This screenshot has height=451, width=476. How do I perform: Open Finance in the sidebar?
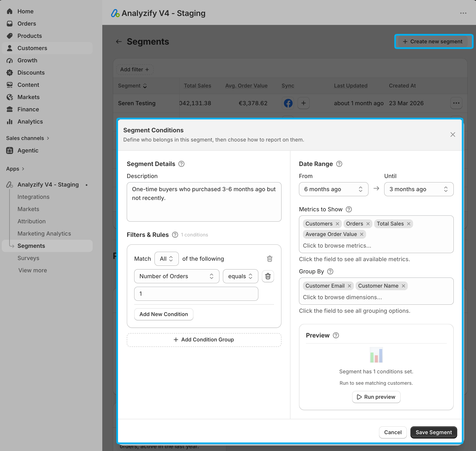[x=28, y=109]
